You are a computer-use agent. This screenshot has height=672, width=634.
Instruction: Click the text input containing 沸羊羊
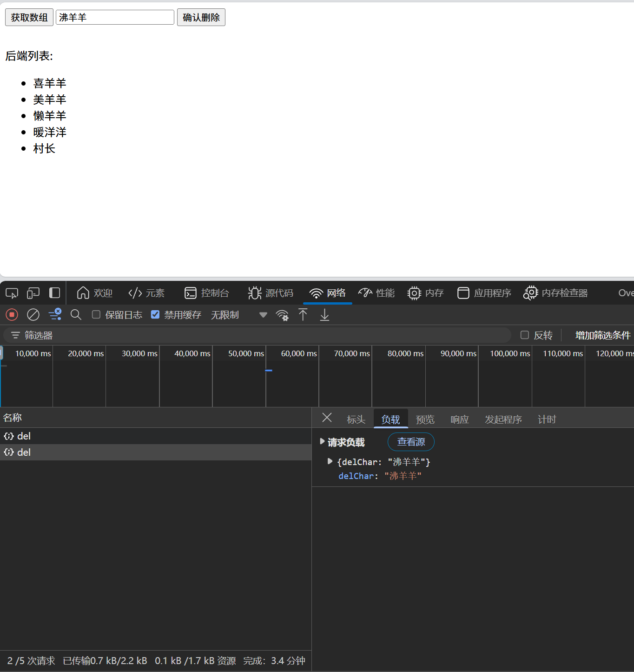[115, 17]
